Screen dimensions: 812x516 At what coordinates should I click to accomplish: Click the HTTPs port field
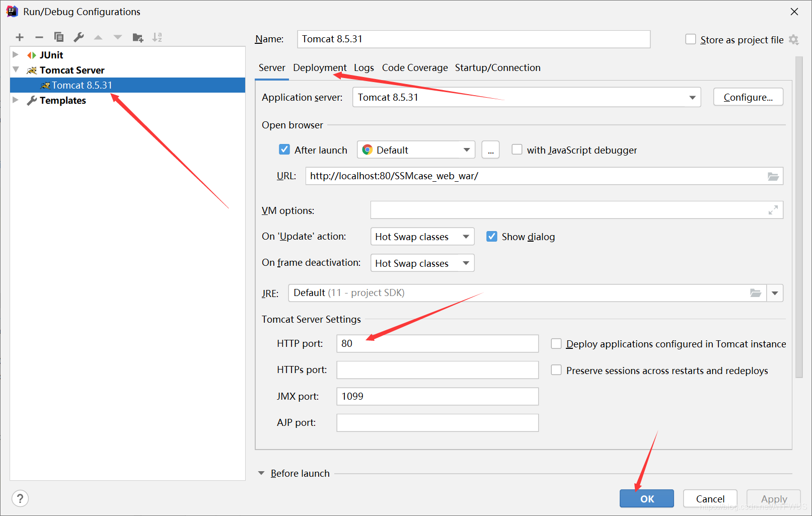[437, 370]
